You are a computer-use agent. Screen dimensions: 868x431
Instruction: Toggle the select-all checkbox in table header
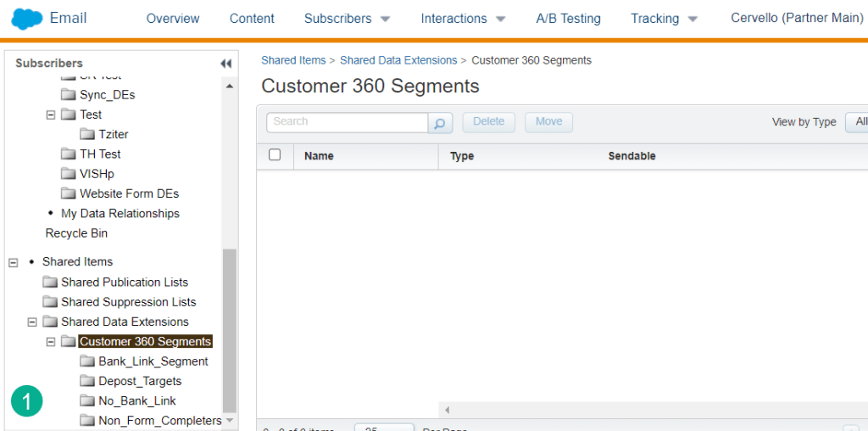click(x=275, y=155)
